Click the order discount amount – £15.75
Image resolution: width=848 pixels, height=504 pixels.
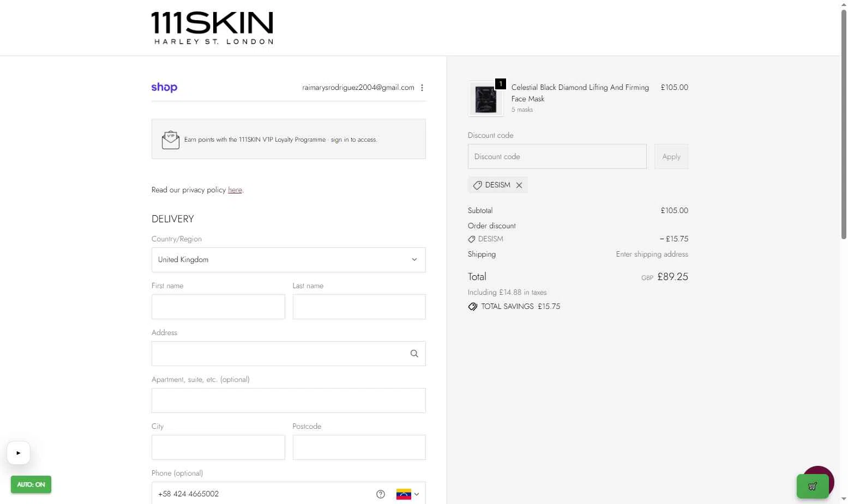pos(674,239)
